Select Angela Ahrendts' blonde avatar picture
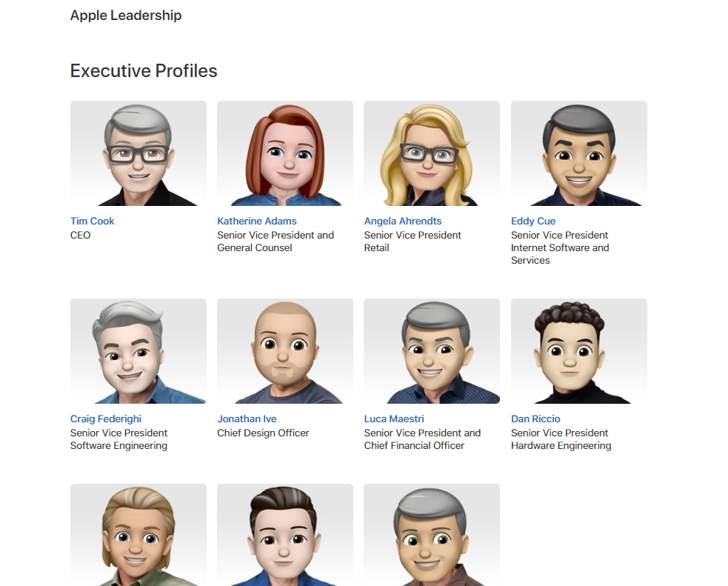 point(432,153)
